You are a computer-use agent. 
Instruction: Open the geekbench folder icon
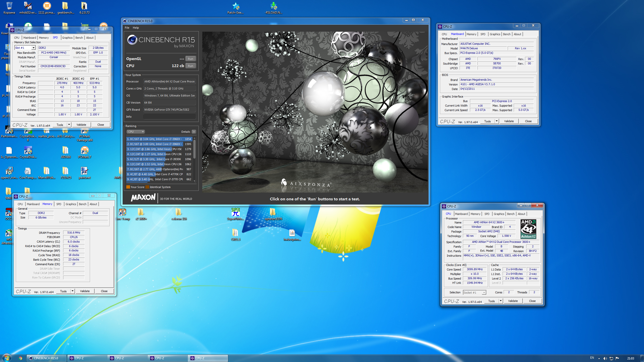click(x=65, y=8)
